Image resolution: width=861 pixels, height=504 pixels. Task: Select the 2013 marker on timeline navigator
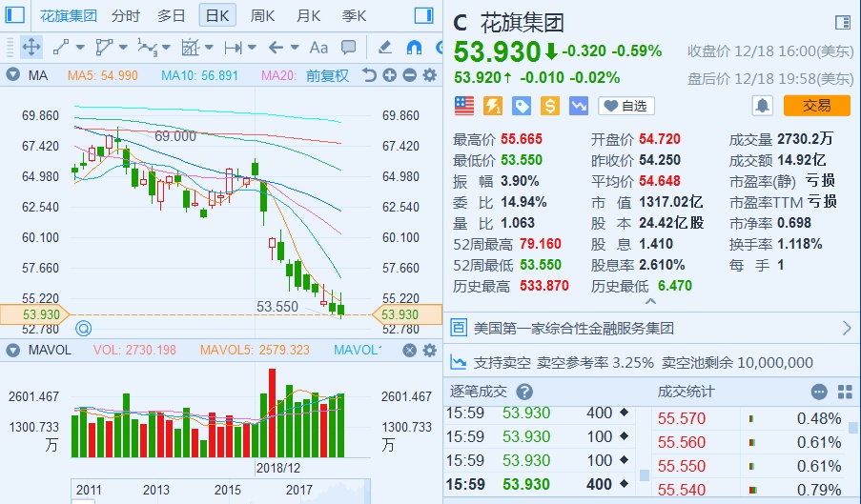[x=156, y=490]
